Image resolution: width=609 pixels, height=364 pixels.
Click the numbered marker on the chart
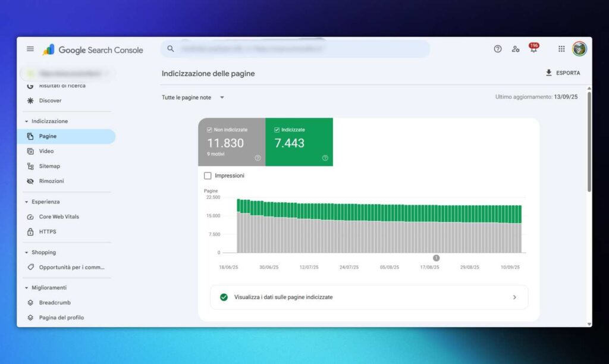pos(436,258)
